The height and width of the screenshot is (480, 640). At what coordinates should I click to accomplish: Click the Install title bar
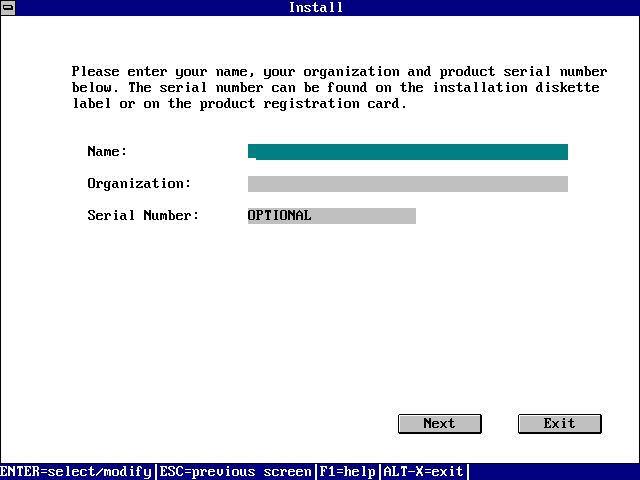point(316,7)
